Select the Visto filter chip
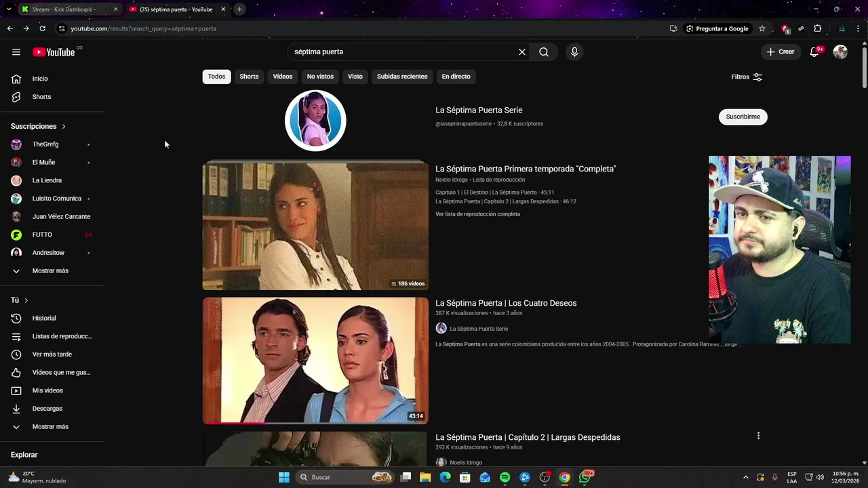The image size is (868, 488). (355, 77)
